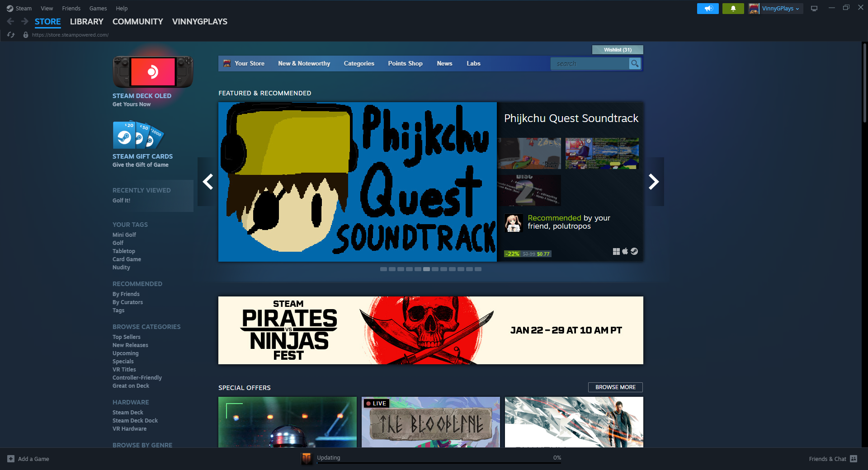Expand the VinnyGPlays account dropdown
Screen dimensions: 868x470
tap(776, 9)
